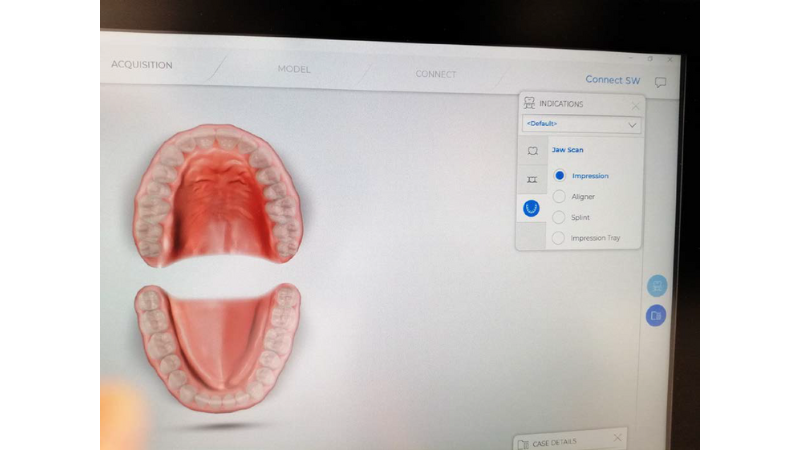
Task: Click the Indications panel header icon
Action: click(529, 103)
